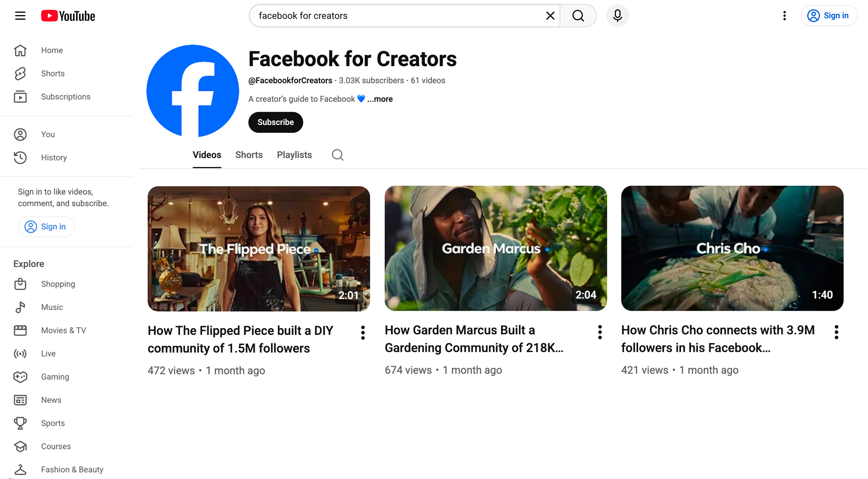The image size is (868, 479).
Task: Switch to the Playlists tab
Action: pos(294,155)
